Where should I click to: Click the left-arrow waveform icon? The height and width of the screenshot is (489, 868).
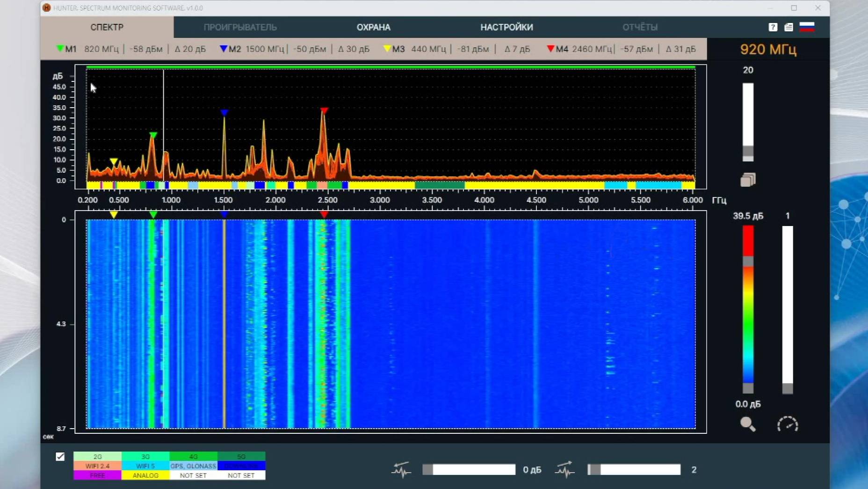[401, 469]
